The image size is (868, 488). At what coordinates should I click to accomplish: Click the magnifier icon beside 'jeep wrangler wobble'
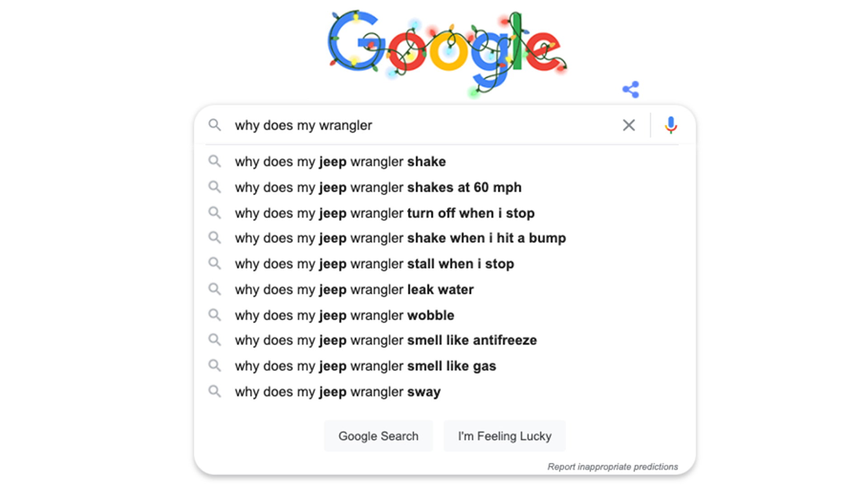coord(215,315)
